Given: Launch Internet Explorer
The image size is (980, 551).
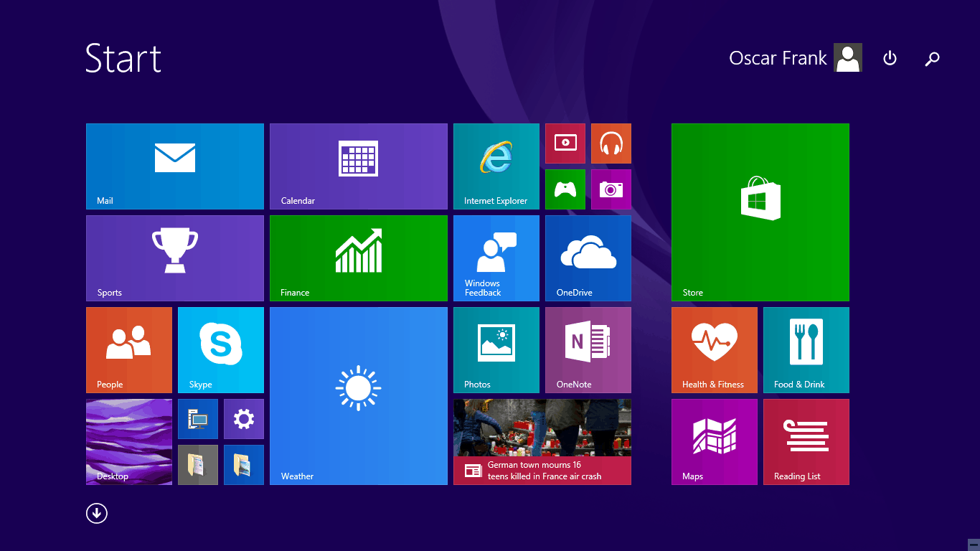Looking at the screenshot, I should (496, 166).
